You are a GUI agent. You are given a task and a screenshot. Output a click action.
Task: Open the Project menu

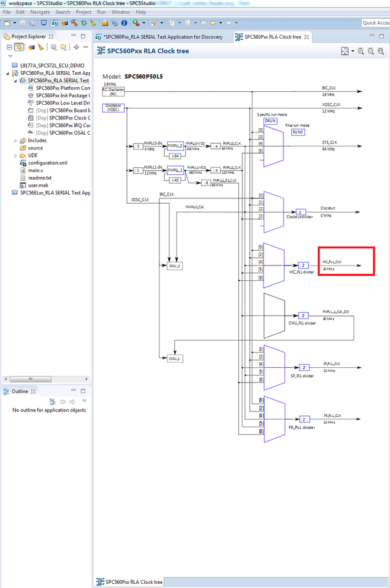(84, 12)
